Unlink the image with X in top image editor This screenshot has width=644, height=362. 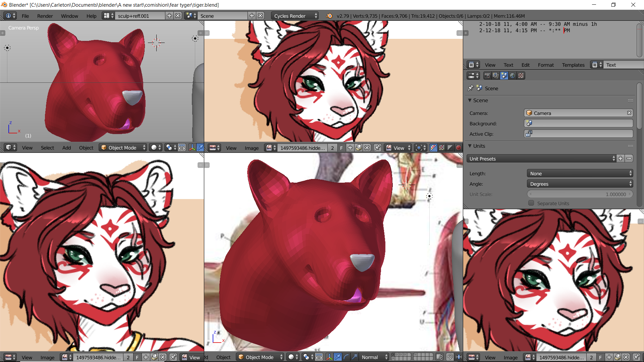coord(367,148)
